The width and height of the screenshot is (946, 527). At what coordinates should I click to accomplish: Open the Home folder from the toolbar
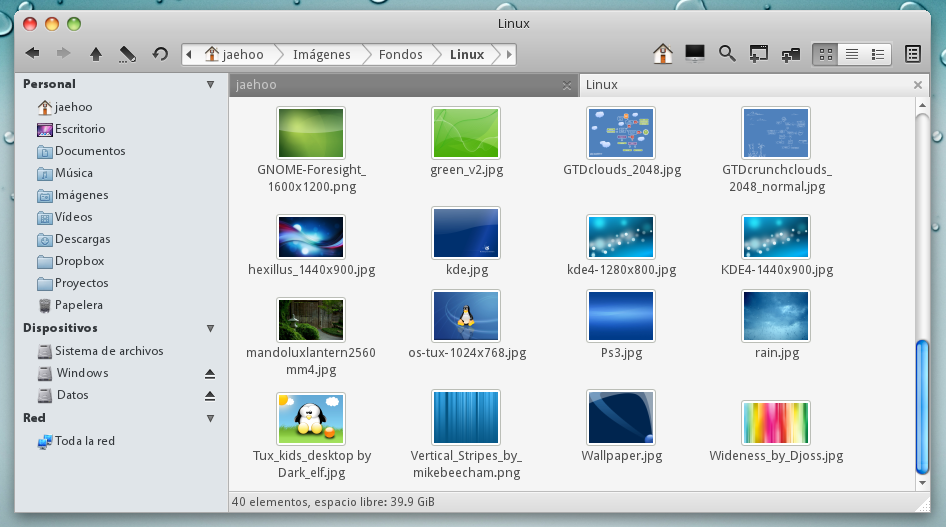tap(662, 54)
